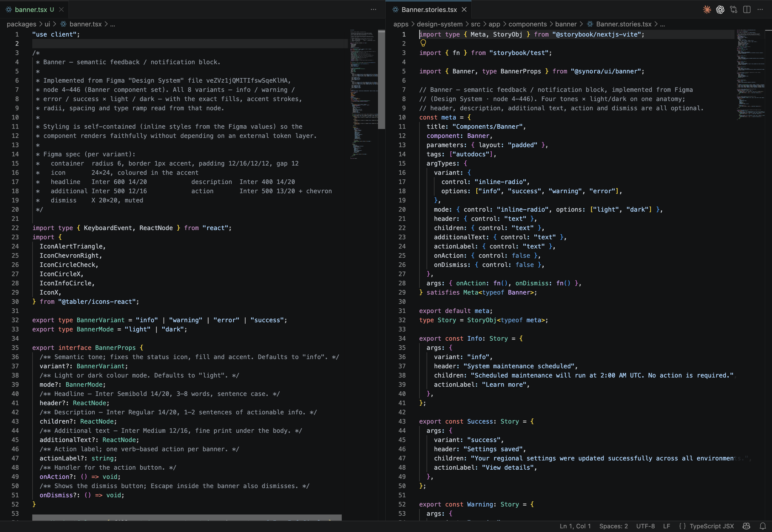Open the Copilot status icon in status bar
772x532 pixels.
pyautogui.click(x=746, y=526)
